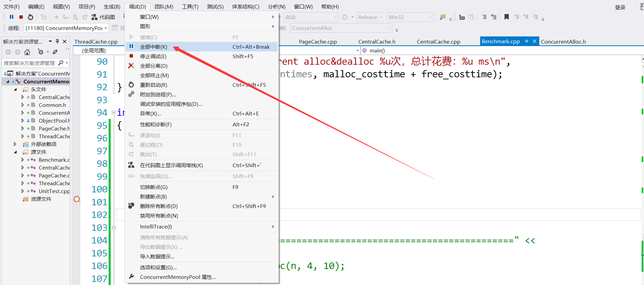The image size is (644, 285).
Task: Click the uncomment selected lines icon
Action: coord(494,17)
